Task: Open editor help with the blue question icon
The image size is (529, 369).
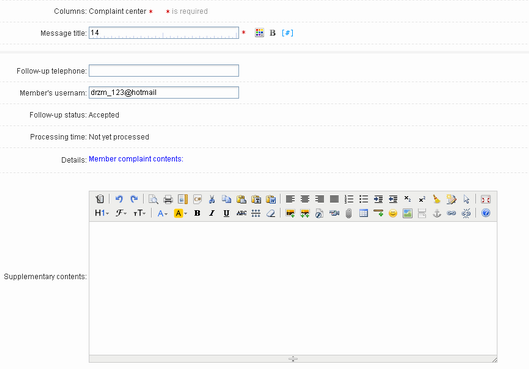Action: pyautogui.click(x=485, y=213)
